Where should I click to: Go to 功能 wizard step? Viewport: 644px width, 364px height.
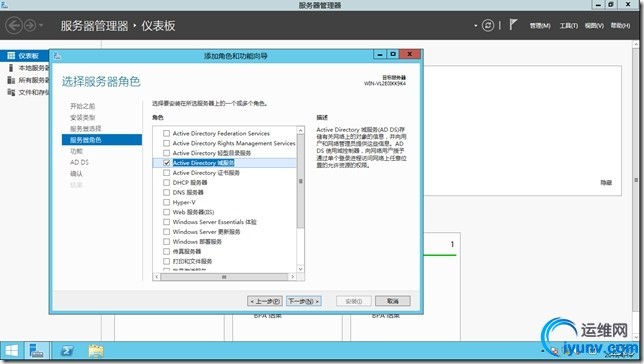(76, 151)
